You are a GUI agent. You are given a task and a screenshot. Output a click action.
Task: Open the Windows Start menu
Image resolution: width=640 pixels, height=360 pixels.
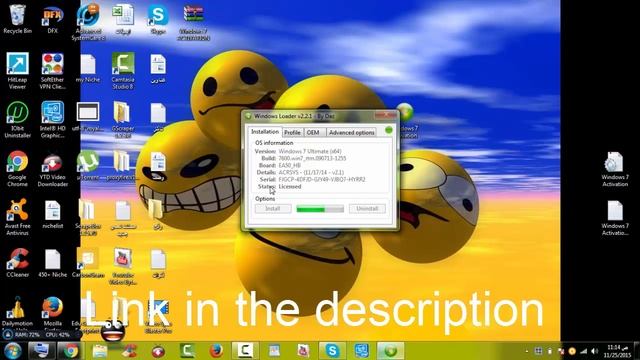[13, 351]
